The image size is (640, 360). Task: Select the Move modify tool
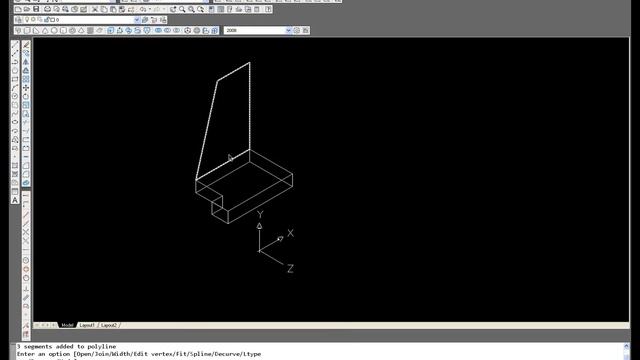pos(26,88)
